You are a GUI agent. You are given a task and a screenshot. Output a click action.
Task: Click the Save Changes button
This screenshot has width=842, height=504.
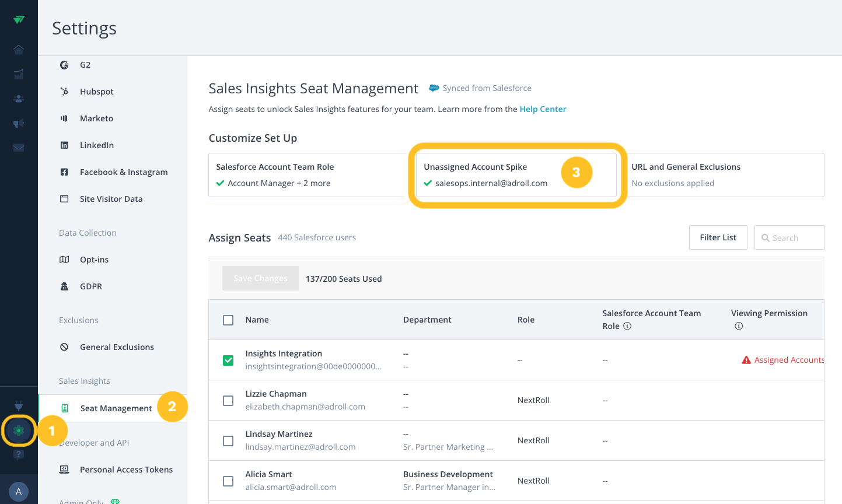(x=260, y=278)
